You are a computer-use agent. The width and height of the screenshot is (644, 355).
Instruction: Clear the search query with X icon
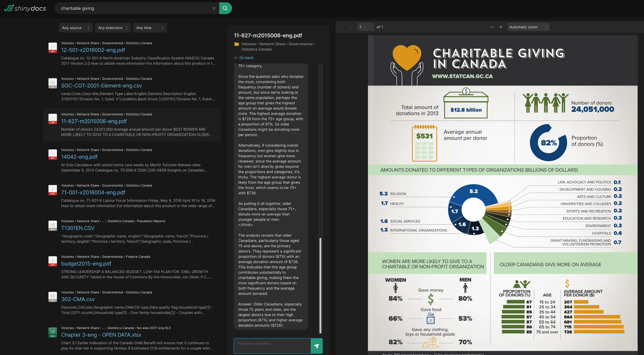pyautogui.click(x=214, y=8)
